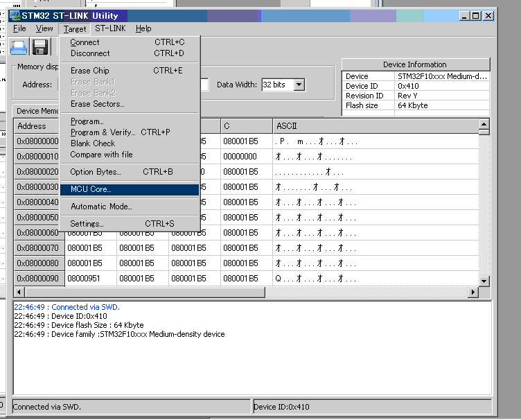Click column C cell in row 0x08000000
The image size is (521, 420).
[x=247, y=141]
